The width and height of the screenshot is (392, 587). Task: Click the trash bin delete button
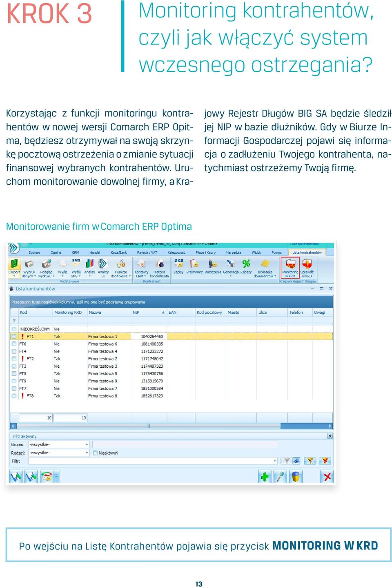click(x=296, y=476)
